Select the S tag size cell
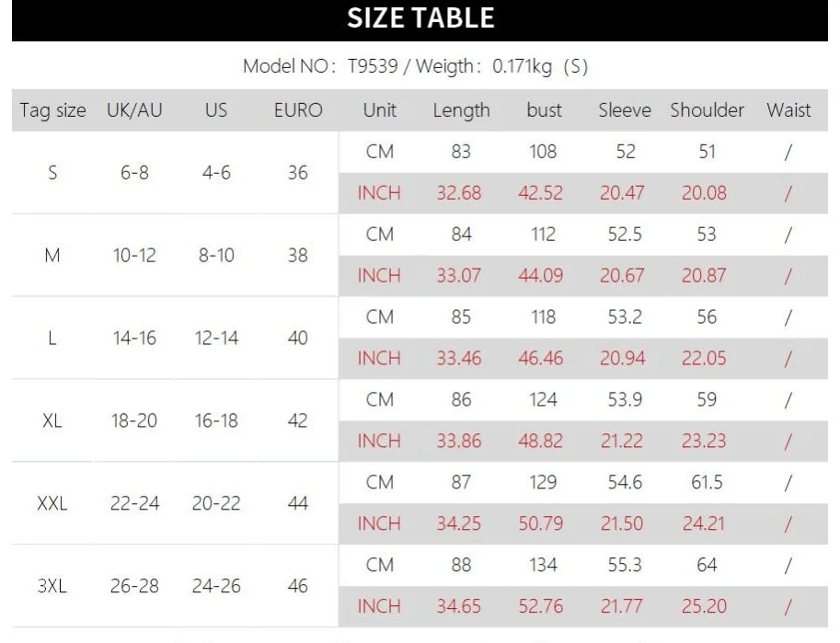 tap(52, 172)
